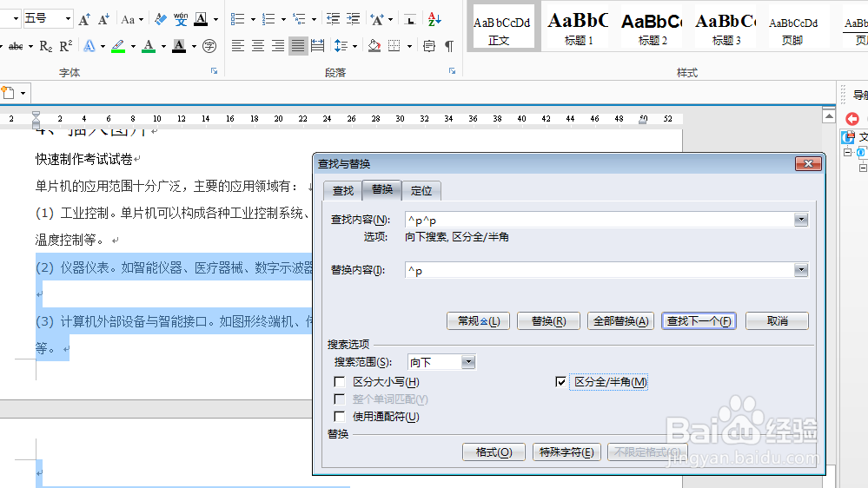Open the font size 五号 dropdown

(x=68, y=19)
